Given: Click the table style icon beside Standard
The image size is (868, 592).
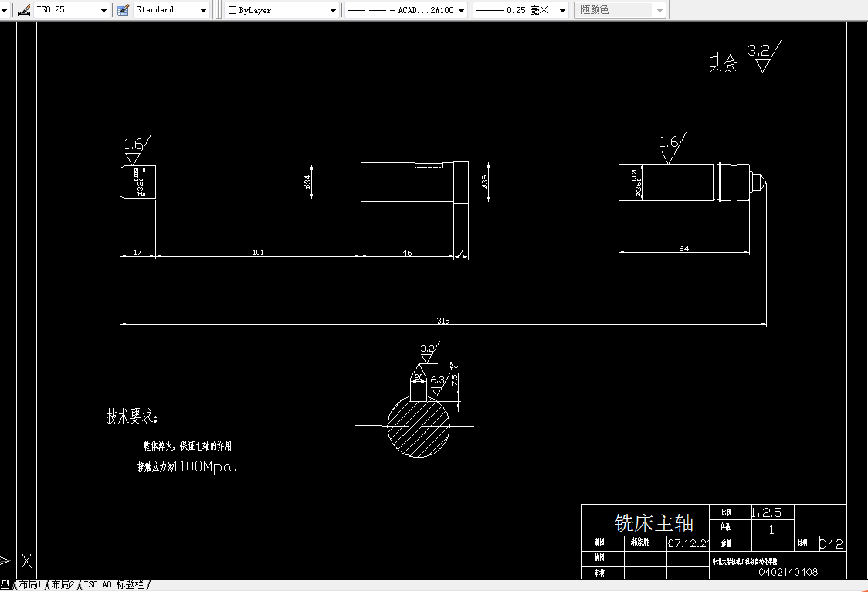Looking at the screenshot, I should tap(123, 10).
